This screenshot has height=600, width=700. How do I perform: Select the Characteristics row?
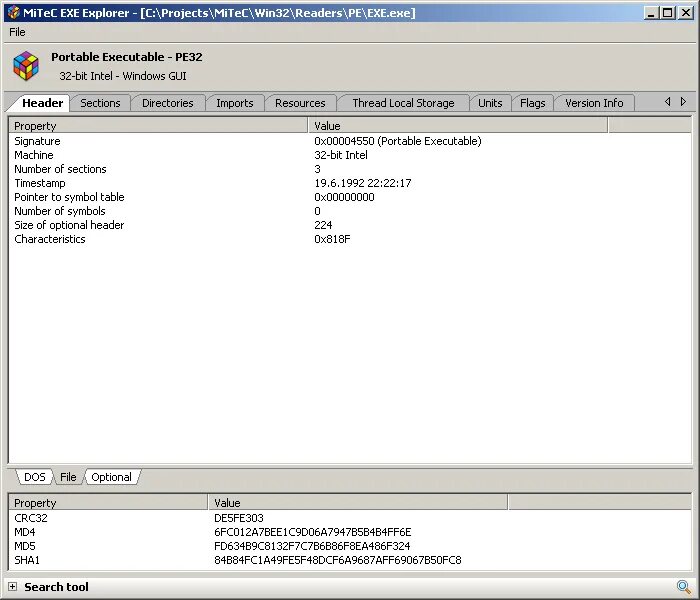(x=350, y=239)
